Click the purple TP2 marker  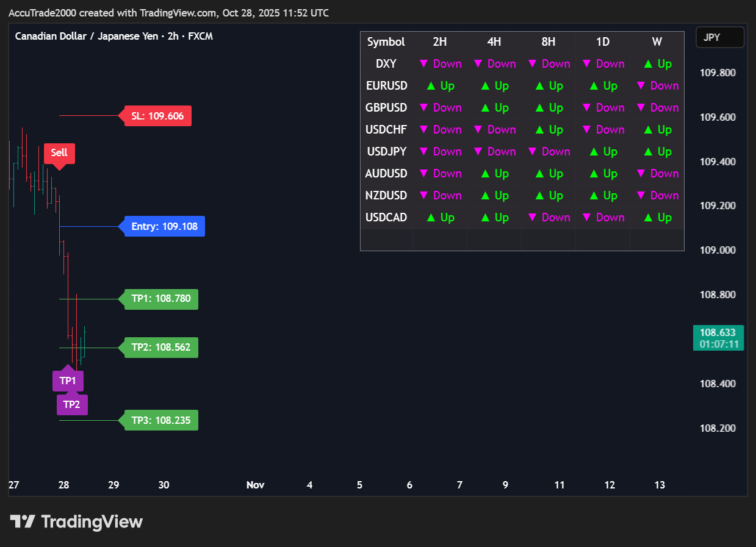[x=72, y=404]
